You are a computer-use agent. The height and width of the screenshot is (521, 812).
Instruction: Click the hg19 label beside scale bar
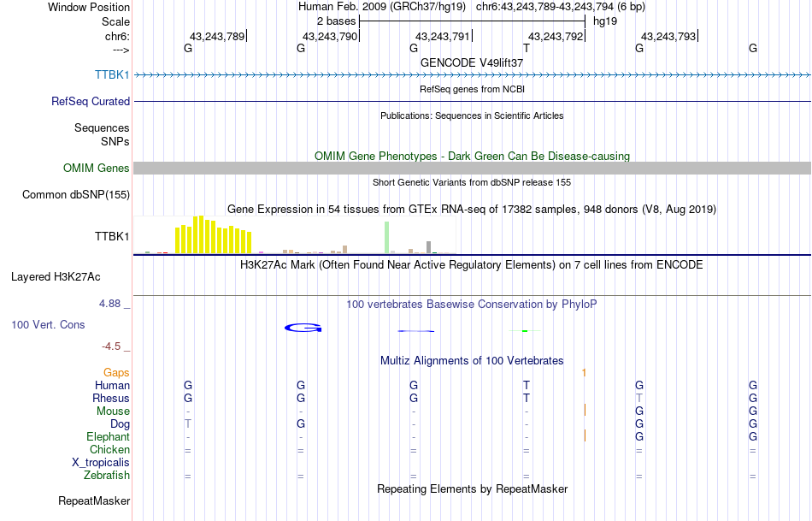pos(605,21)
